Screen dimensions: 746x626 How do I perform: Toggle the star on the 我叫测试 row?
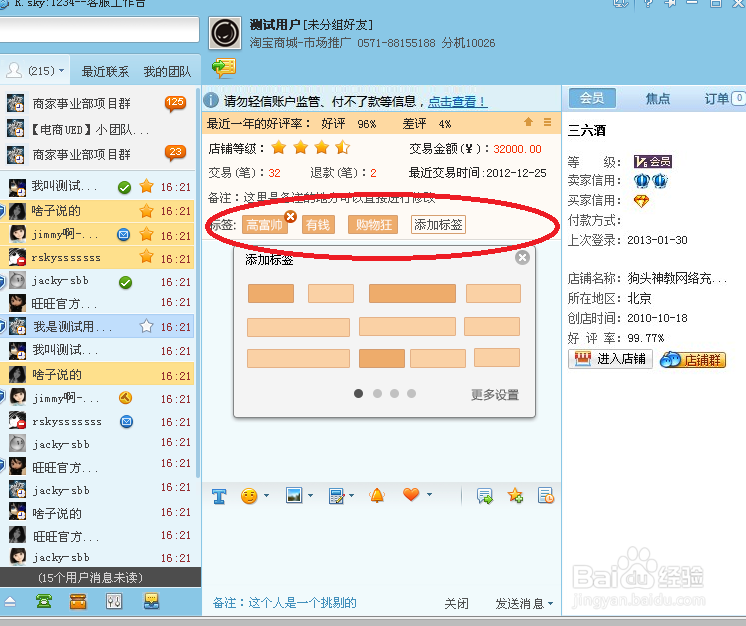pyautogui.click(x=146, y=186)
